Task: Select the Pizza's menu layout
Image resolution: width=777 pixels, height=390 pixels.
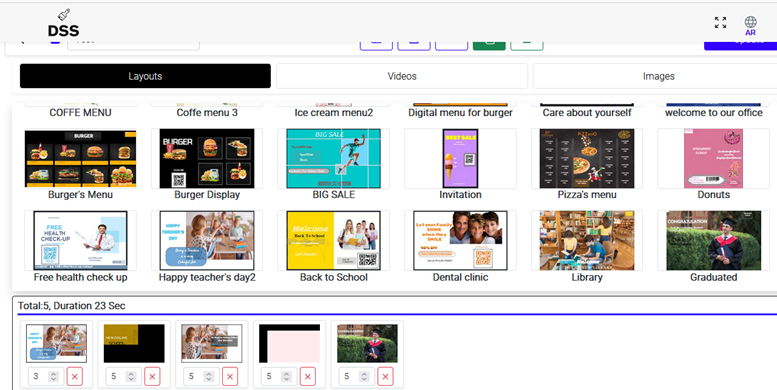Action: (587, 159)
